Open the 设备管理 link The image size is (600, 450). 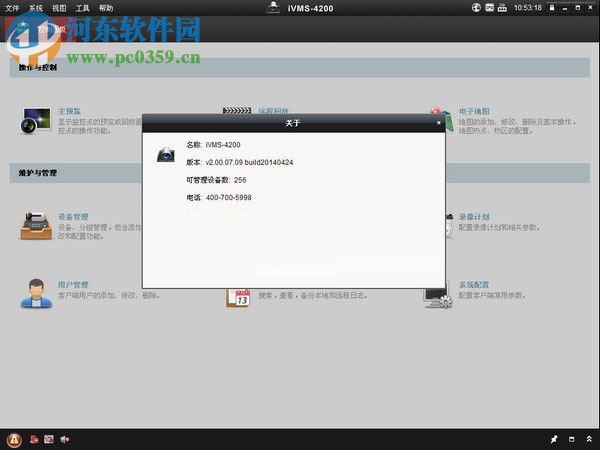[x=73, y=217]
